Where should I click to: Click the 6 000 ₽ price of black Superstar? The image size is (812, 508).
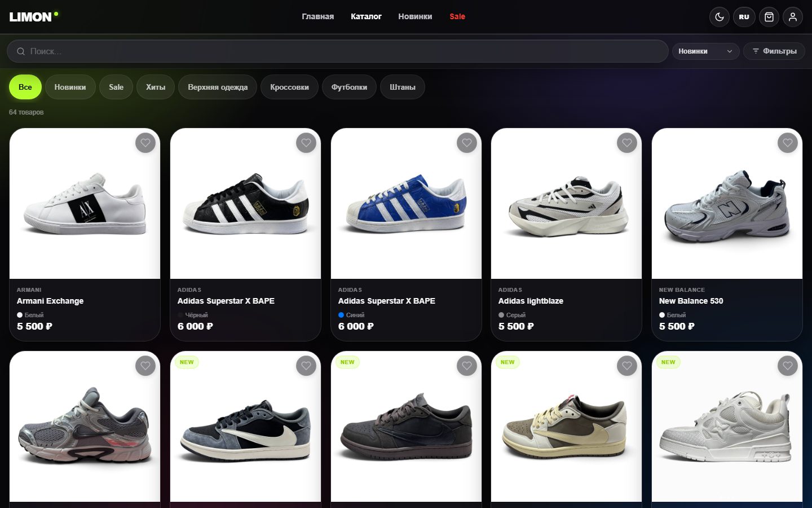coord(195,326)
